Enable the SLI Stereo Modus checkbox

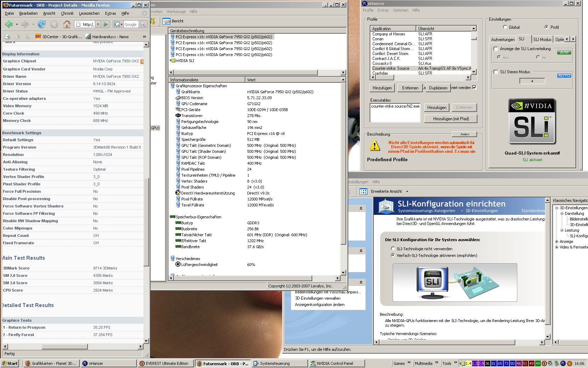(x=495, y=72)
